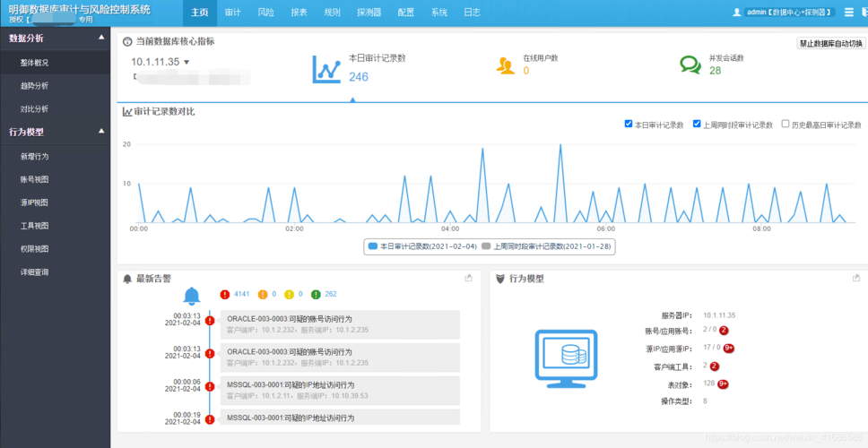Open the 10.1.11.35 database dropdown
This screenshot has width=868, height=448.
[x=161, y=62]
